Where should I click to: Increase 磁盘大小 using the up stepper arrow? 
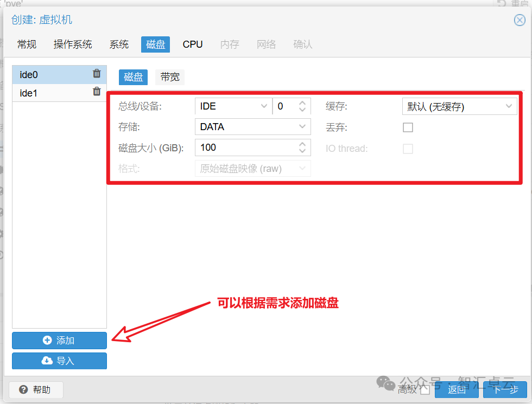coord(303,144)
